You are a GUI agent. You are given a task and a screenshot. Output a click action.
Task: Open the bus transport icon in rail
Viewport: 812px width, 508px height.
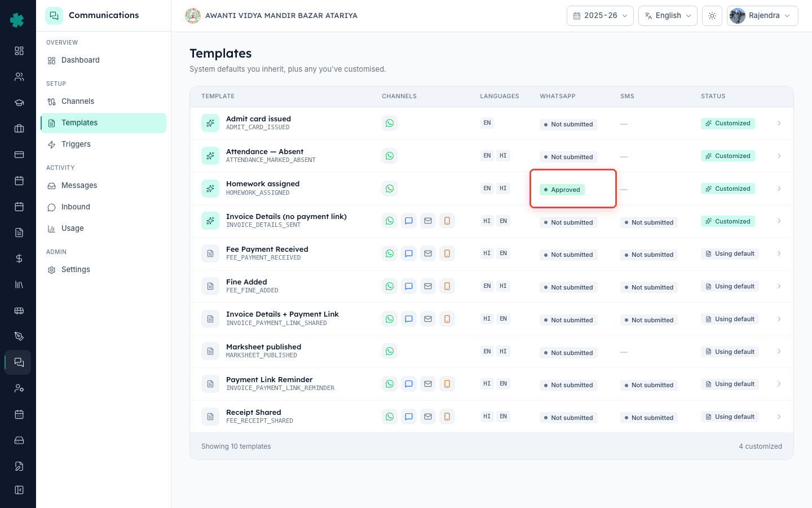click(19, 310)
